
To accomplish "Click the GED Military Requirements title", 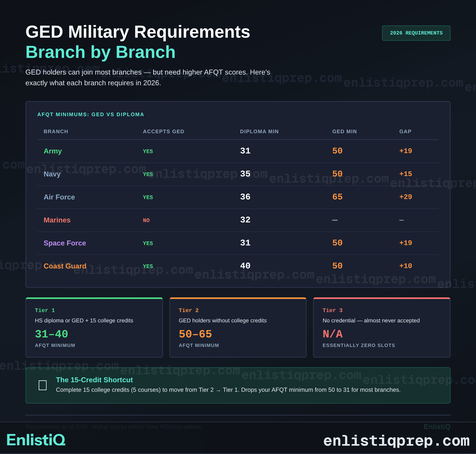I will [x=138, y=32].
